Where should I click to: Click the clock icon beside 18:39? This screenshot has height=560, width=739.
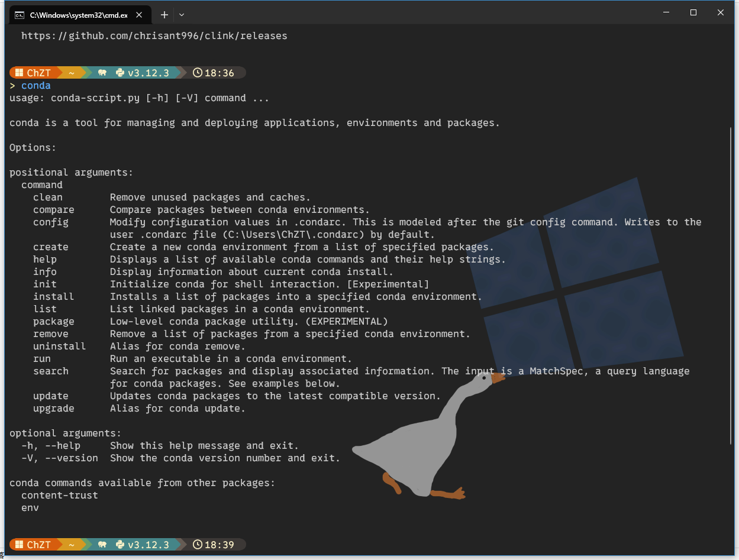click(x=198, y=545)
